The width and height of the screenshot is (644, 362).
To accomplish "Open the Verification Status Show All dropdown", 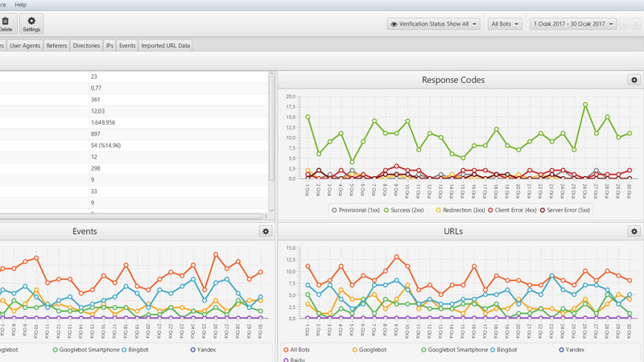I will 433,24.
